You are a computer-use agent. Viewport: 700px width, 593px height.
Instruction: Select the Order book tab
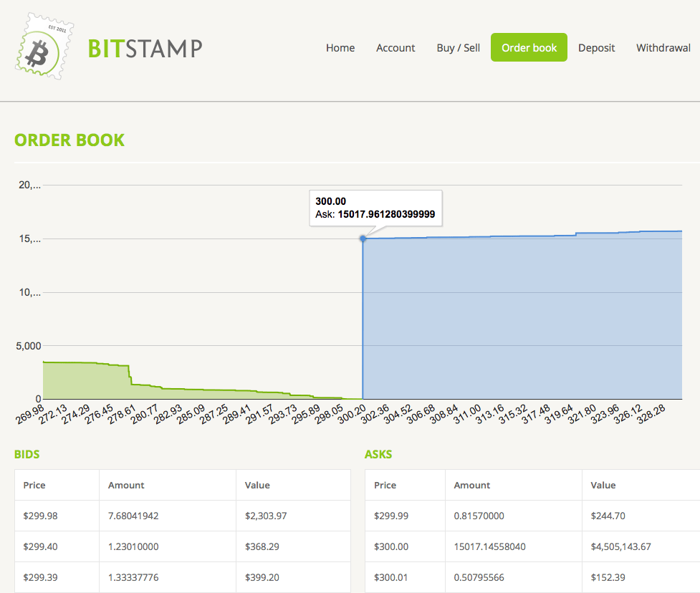529,47
